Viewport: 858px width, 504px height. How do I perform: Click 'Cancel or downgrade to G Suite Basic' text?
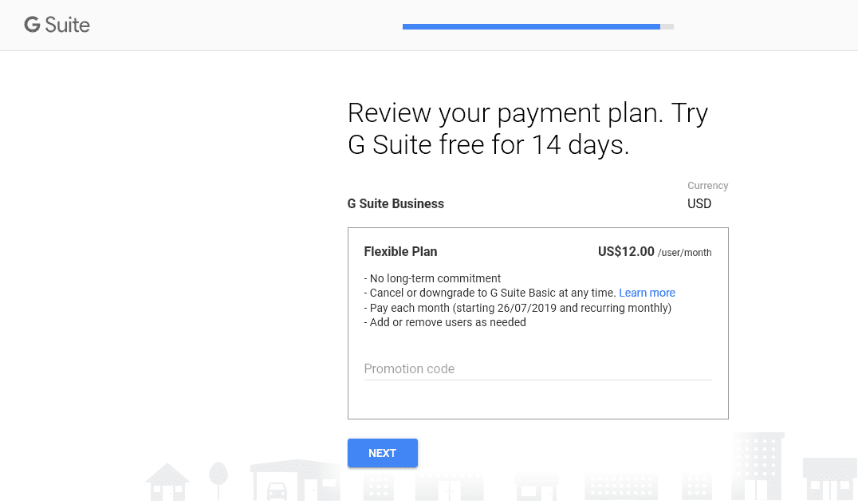pos(490,293)
